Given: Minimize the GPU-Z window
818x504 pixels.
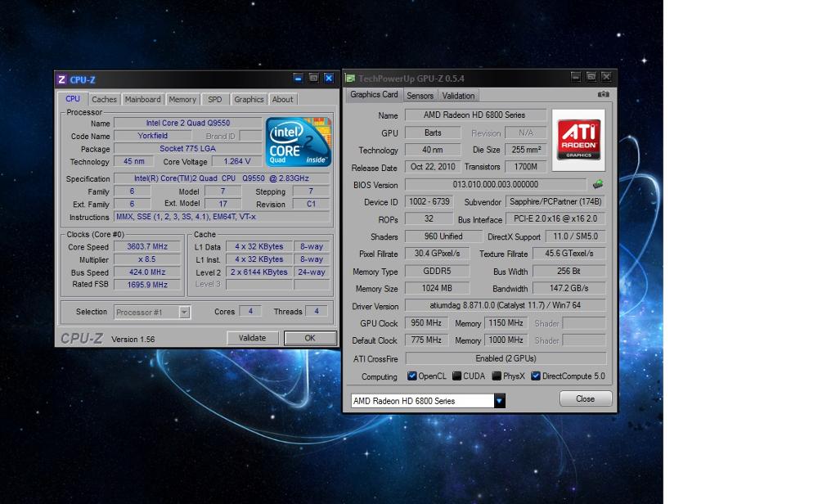Looking at the screenshot, I should pyautogui.click(x=575, y=77).
